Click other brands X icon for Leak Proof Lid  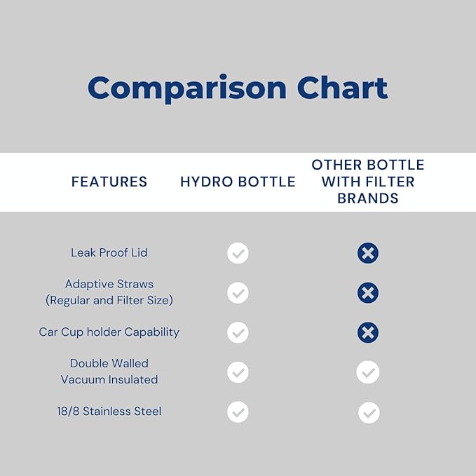[x=368, y=253]
